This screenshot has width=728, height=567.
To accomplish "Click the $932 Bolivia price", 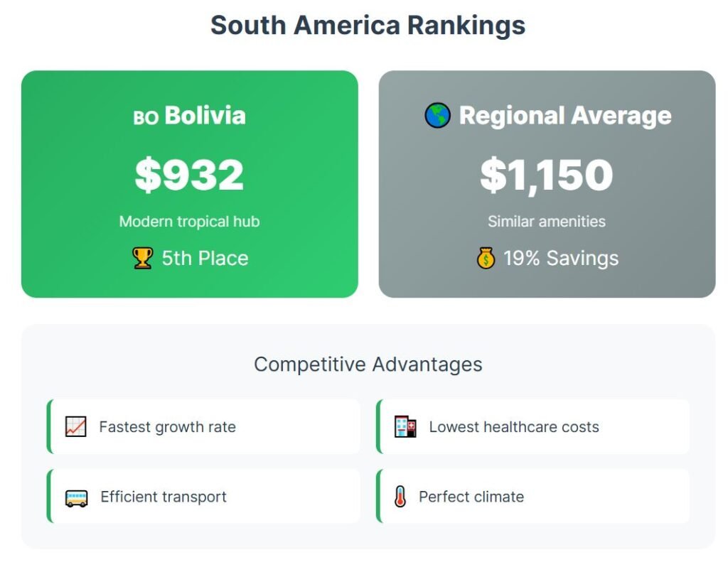I will click(x=189, y=175).
